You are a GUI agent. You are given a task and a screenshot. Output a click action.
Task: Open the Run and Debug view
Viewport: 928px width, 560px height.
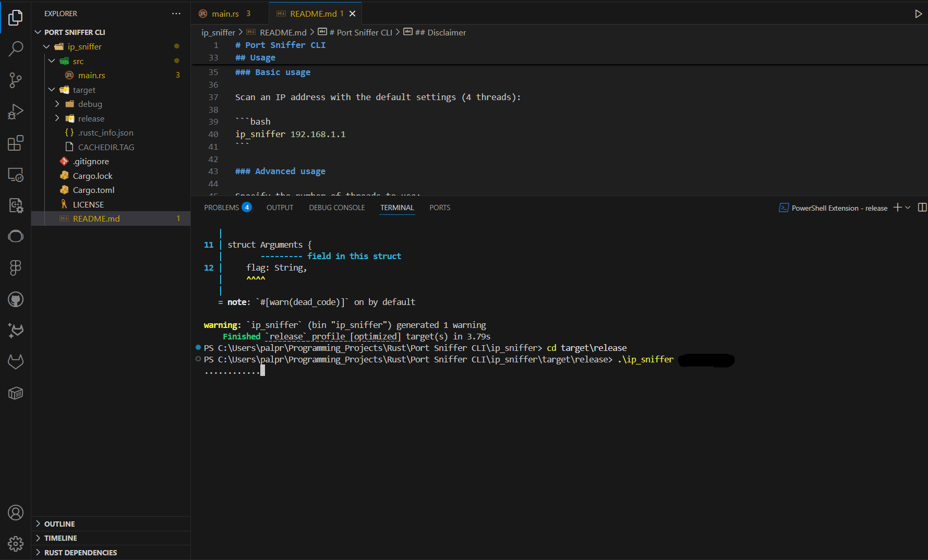tap(16, 111)
